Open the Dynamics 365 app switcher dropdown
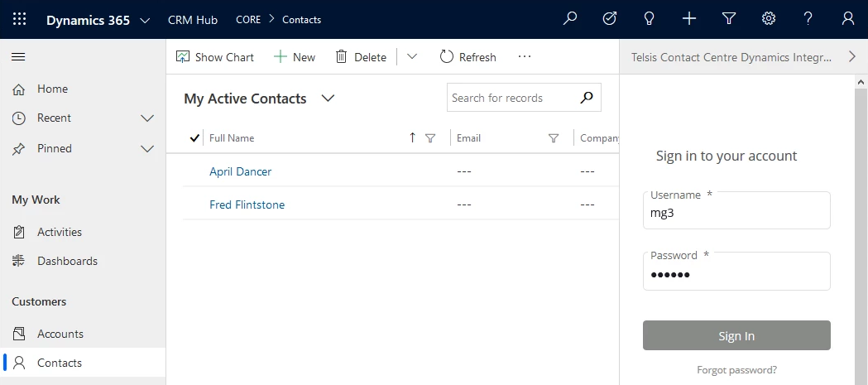 pos(145,21)
